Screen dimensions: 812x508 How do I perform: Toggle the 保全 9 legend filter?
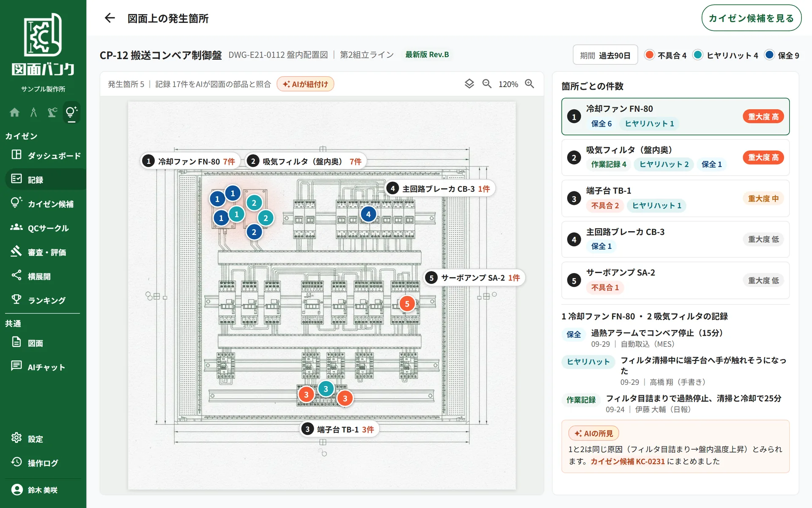(x=782, y=55)
